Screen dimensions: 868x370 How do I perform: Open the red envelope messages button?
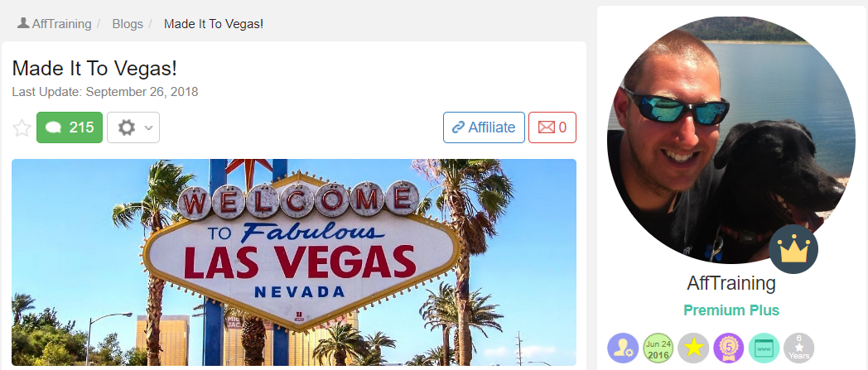pyautogui.click(x=552, y=127)
